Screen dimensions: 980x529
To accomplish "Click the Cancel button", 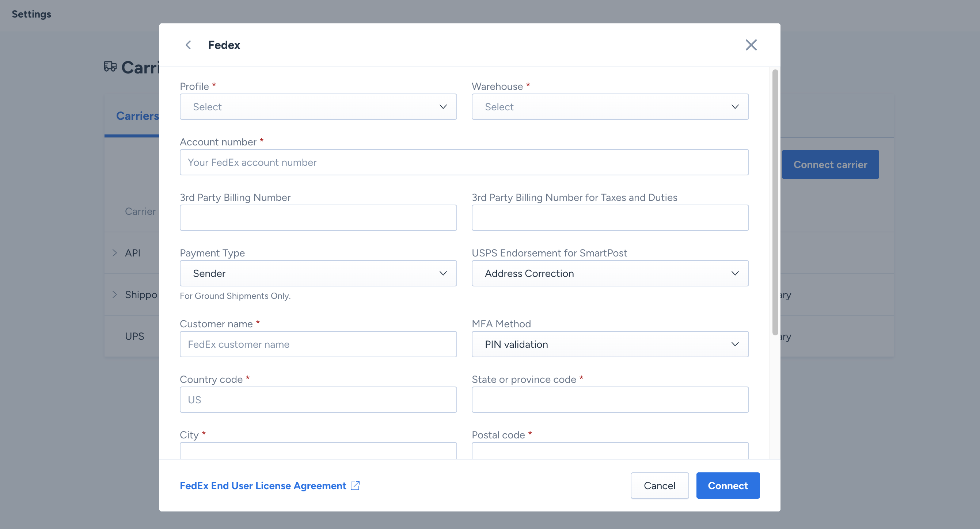I will point(659,485).
